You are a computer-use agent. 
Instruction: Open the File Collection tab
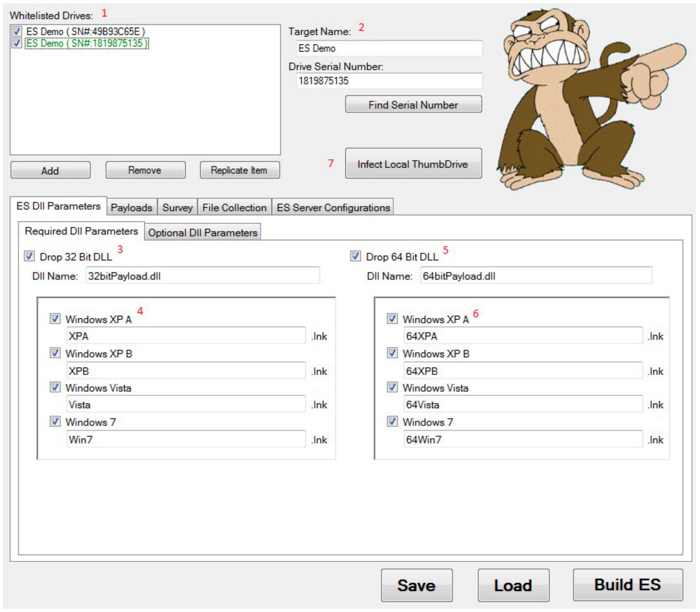point(235,207)
